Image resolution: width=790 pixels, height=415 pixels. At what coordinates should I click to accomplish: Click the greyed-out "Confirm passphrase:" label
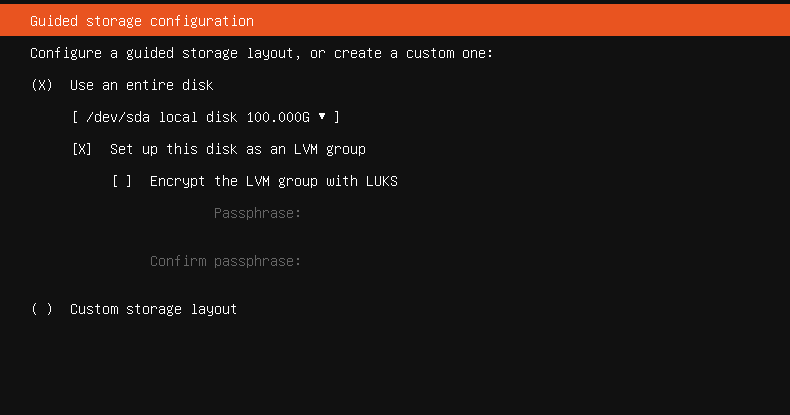[x=225, y=261]
